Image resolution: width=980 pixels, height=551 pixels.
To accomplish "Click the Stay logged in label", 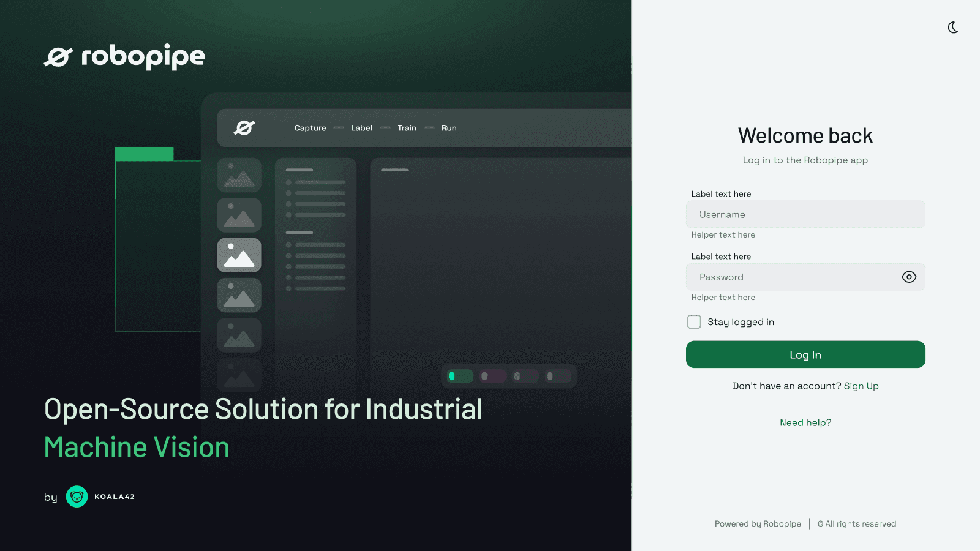I will (741, 322).
